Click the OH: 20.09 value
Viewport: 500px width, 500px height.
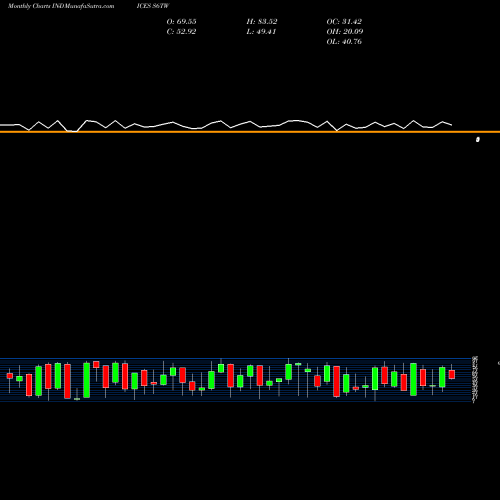pos(345,31)
